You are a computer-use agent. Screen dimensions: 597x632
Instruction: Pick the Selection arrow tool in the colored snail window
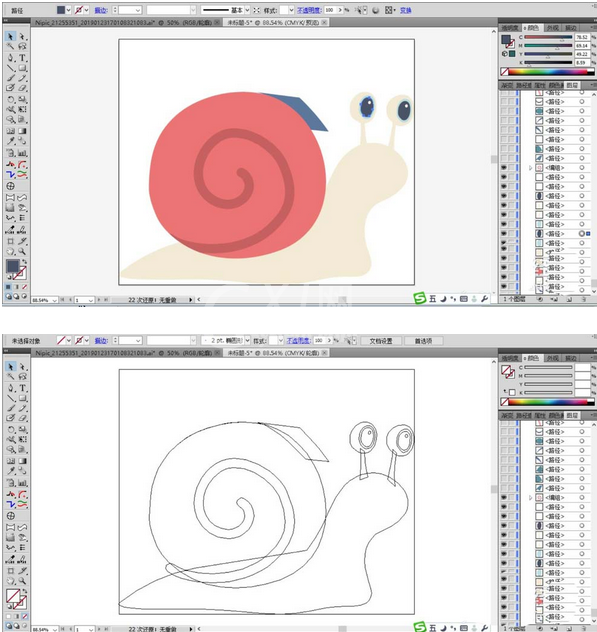tap(10, 36)
